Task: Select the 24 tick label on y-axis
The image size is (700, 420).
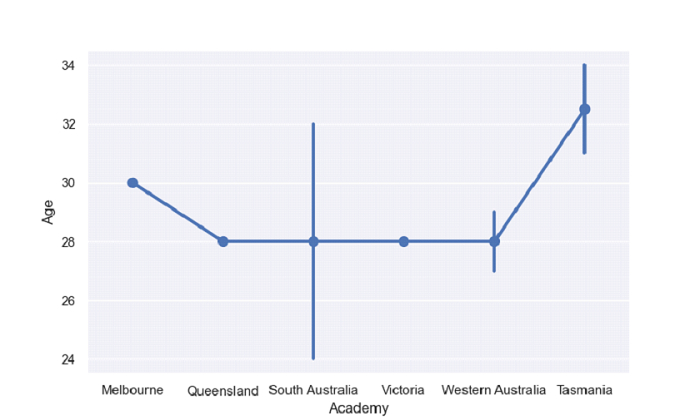Action: click(70, 359)
